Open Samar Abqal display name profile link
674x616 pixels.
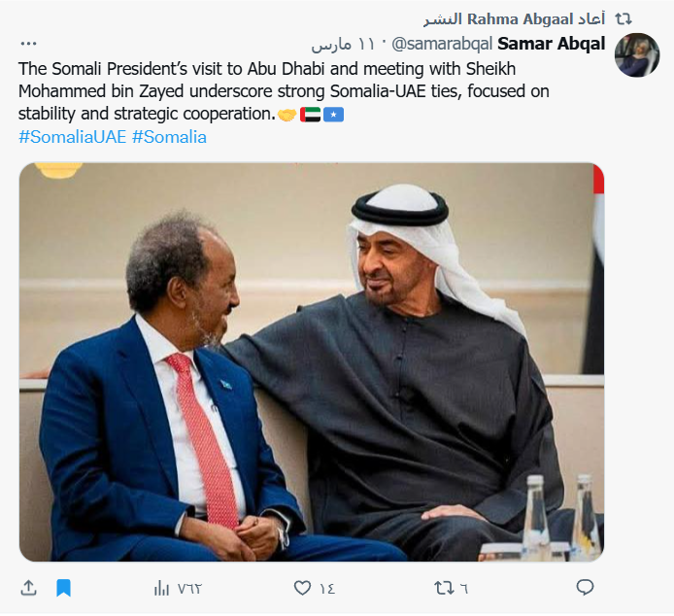[552, 44]
